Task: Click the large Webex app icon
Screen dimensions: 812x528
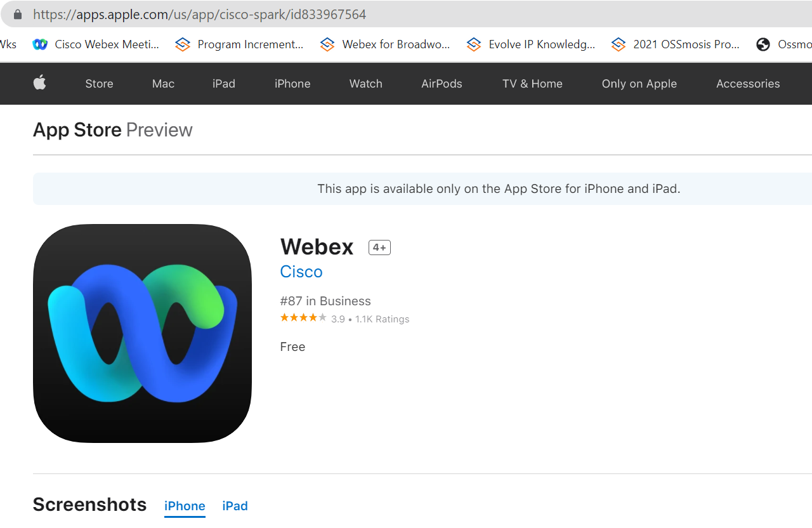Action: (142, 333)
